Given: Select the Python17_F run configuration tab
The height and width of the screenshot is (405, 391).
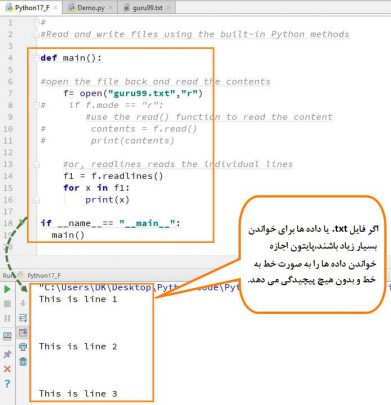Looking at the screenshot, I should (44, 276).
